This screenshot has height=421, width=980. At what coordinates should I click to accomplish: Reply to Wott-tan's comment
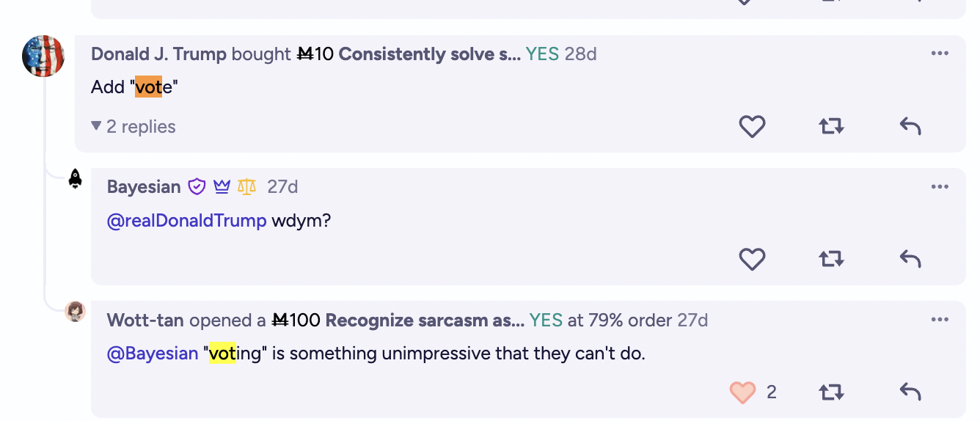click(x=910, y=392)
